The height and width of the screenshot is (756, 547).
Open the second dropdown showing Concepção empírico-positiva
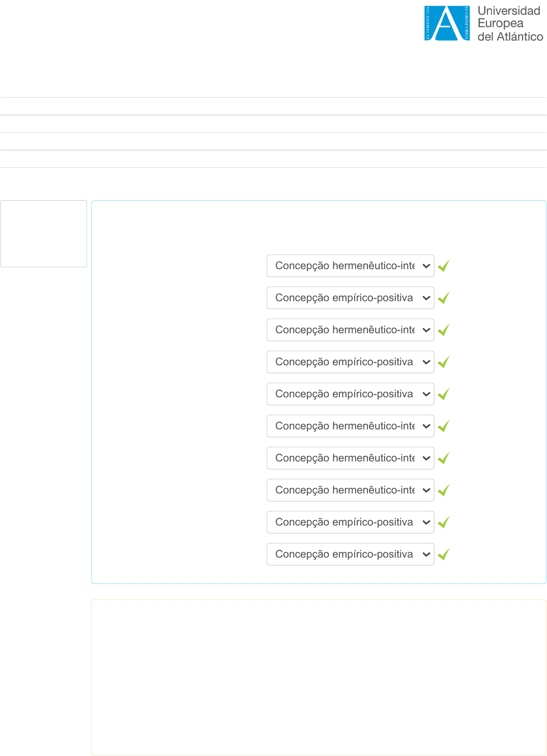pos(350,298)
